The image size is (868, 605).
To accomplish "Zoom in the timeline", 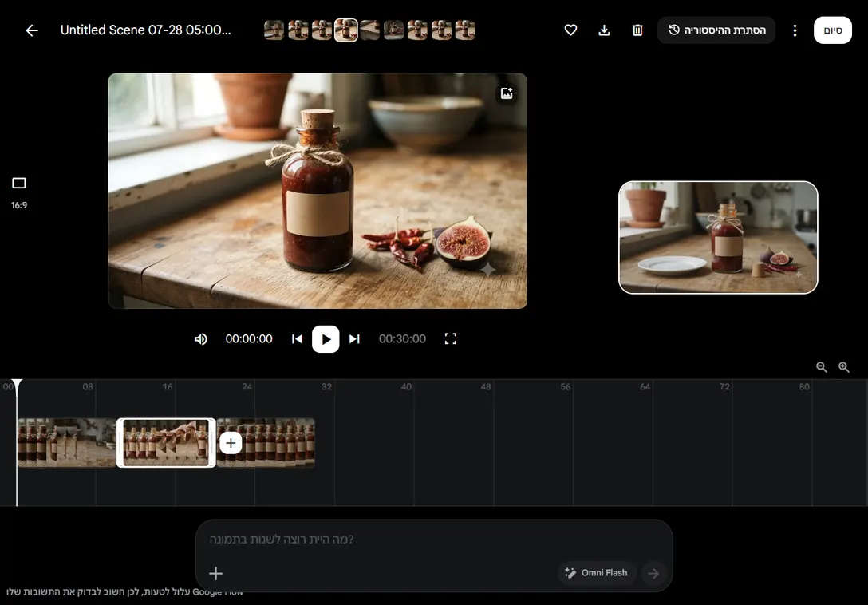I will pyautogui.click(x=843, y=367).
